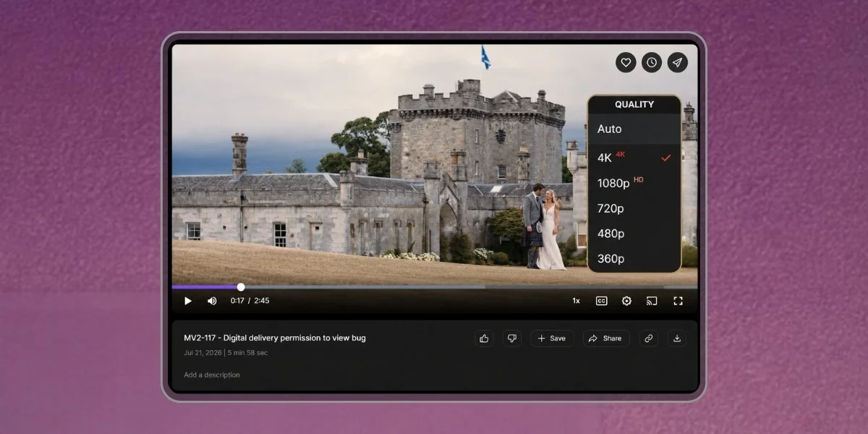The width and height of the screenshot is (868, 434).
Task: Mute the video volume
Action: tap(212, 301)
